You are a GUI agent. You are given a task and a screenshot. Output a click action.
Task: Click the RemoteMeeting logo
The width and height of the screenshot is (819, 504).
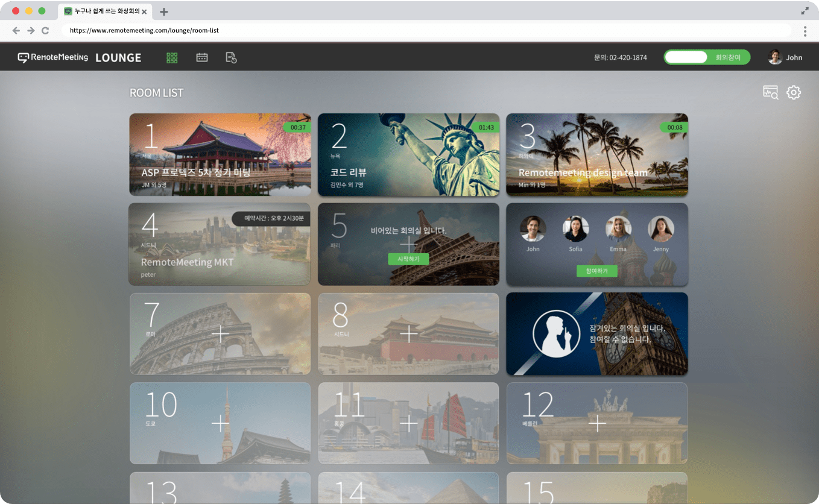[x=53, y=57]
